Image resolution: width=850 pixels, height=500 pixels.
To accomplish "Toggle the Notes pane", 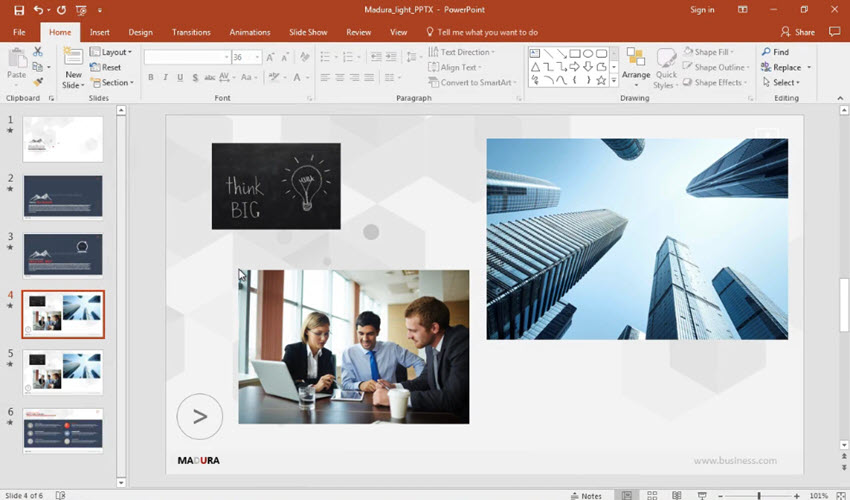I will click(586, 495).
